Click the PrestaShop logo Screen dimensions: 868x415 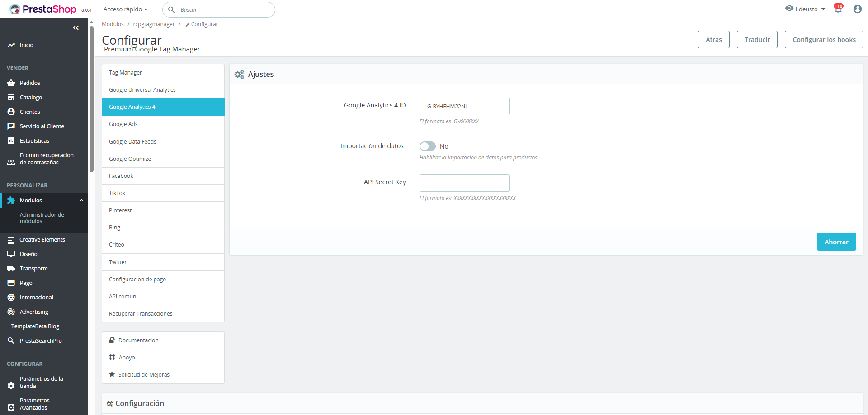[43, 9]
